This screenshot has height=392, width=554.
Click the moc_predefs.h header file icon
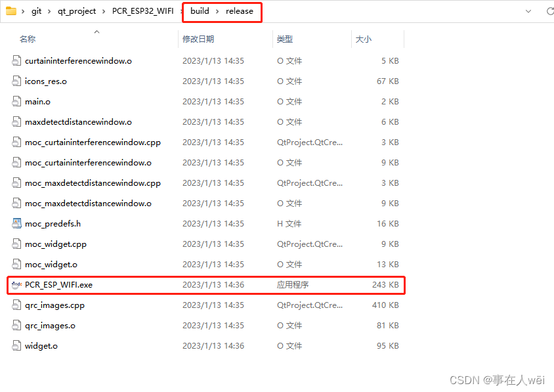point(16,224)
